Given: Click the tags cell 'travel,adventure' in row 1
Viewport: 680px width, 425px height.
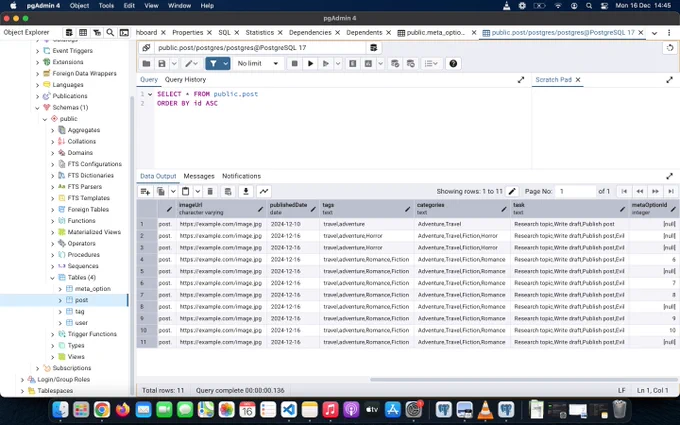Looking at the screenshot, I should [x=366, y=224].
